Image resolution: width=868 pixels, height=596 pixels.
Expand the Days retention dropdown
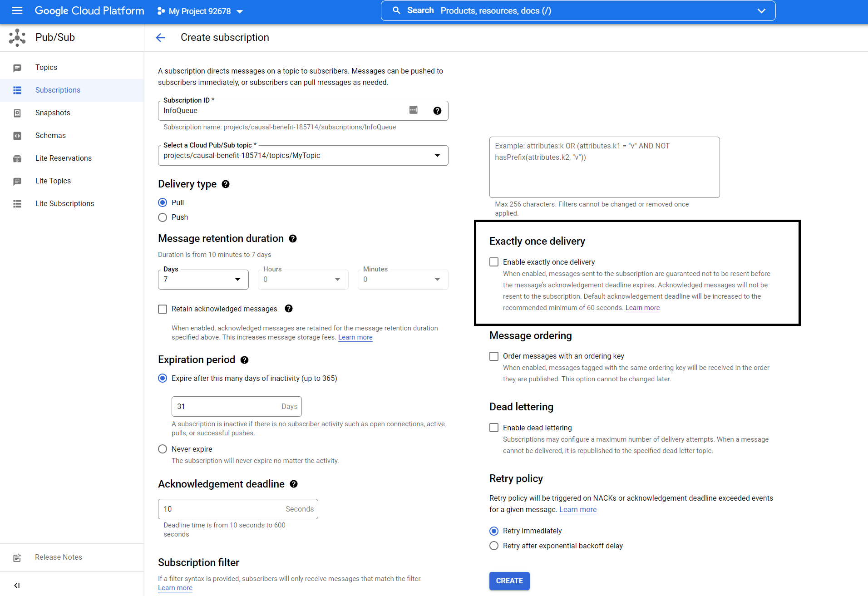[x=237, y=280]
